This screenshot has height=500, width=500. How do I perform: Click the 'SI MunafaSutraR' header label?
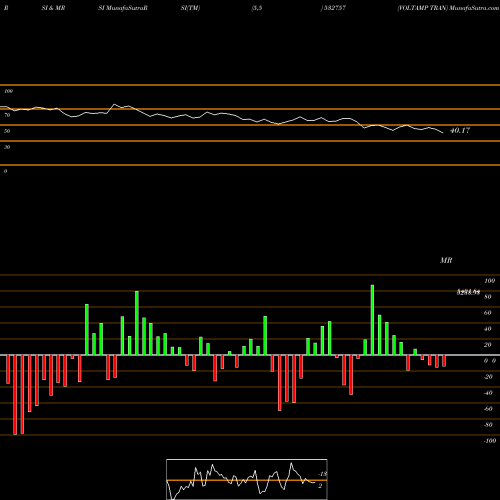tap(123, 8)
